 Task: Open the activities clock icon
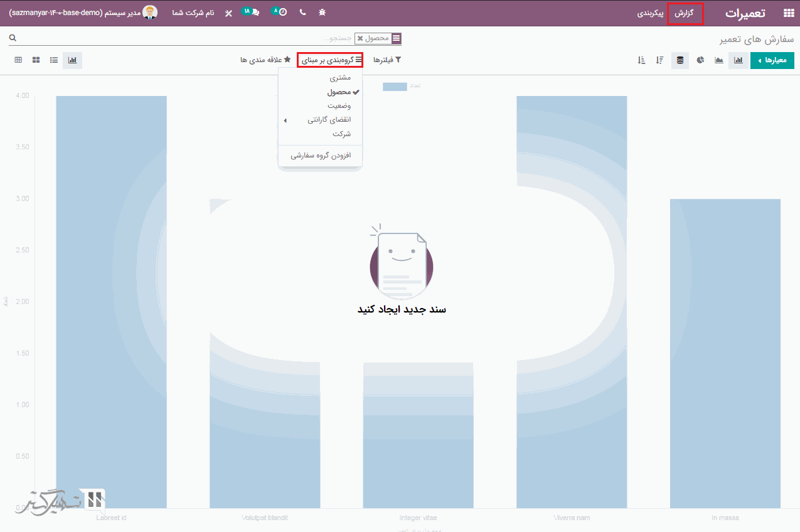(x=281, y=13)
